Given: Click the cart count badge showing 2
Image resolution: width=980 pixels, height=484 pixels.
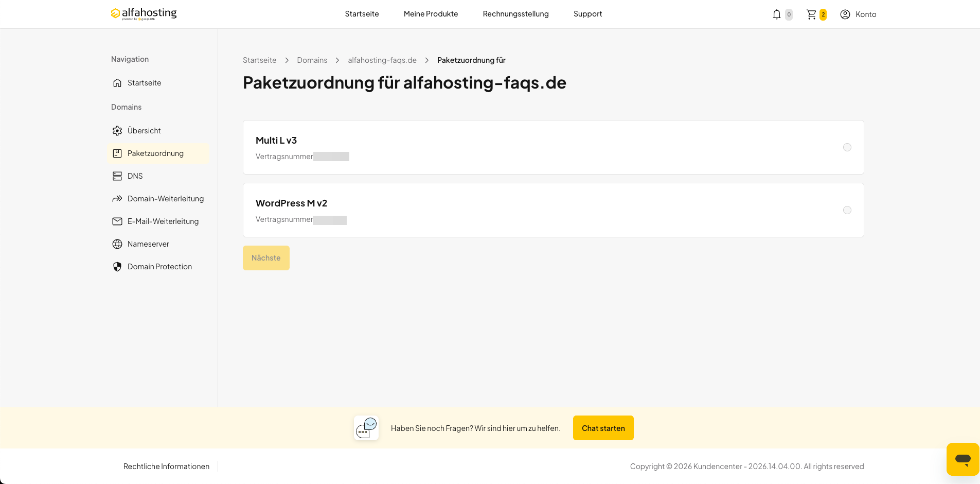Looking at the screenshot, I should coord(823,14).
